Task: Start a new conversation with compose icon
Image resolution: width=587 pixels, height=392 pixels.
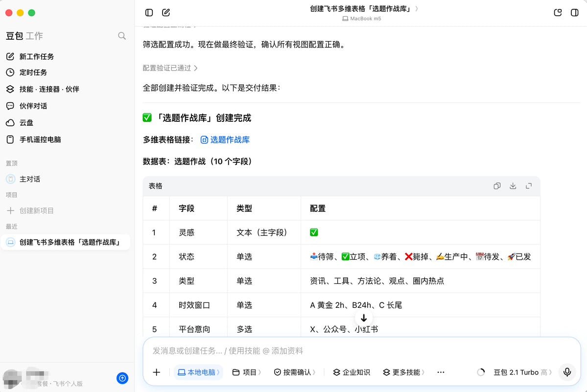Action: (x=166, y=13)
